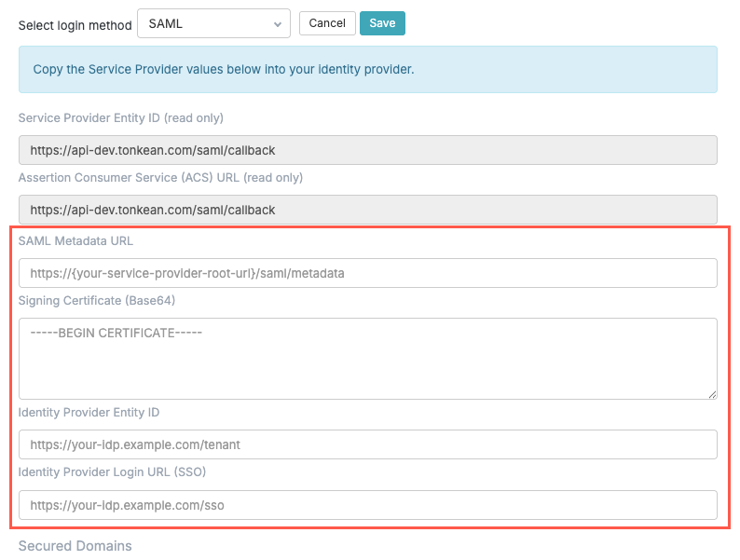Select the Assertion Consumer Service URL field

coord(367,210)
